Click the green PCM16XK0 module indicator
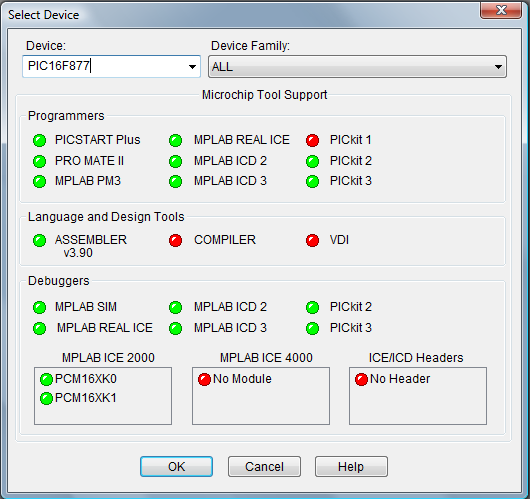The height and width of the screenshot is (499, 530). pyautogui.click(x=46, y=379)
